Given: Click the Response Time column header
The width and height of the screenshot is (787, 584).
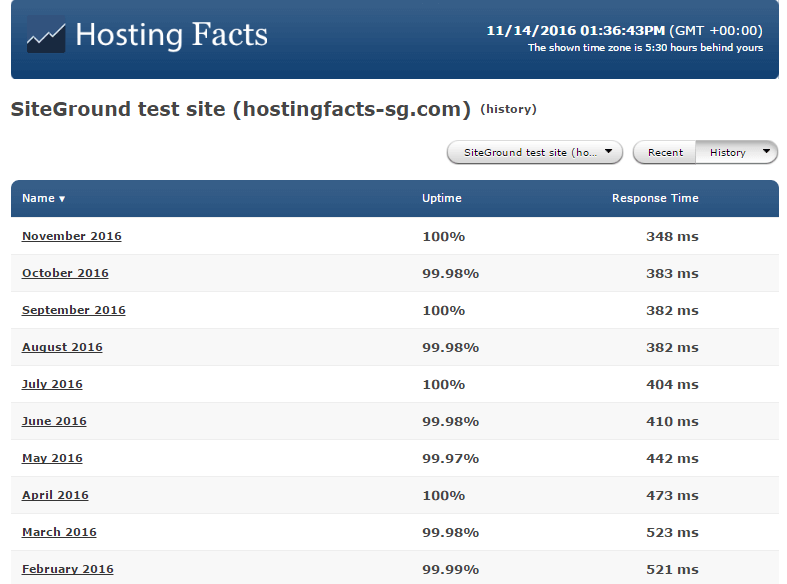Looking at the screenshot, I should (x=655, y=198).
